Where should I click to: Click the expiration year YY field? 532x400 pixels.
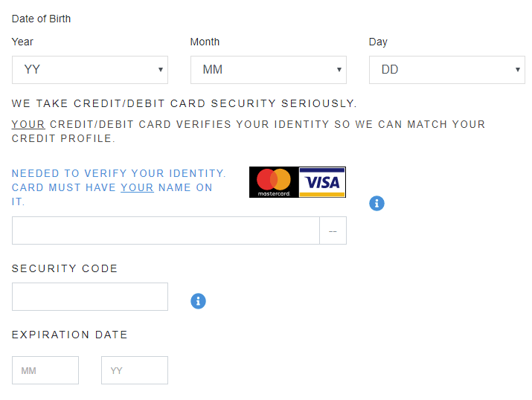coord(135,370)
